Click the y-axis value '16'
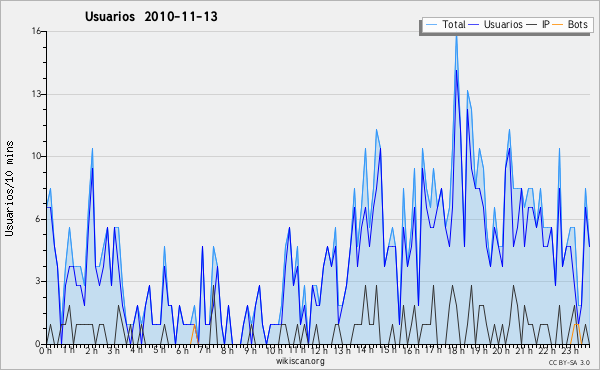600x370 pixels. click(36, 31)
